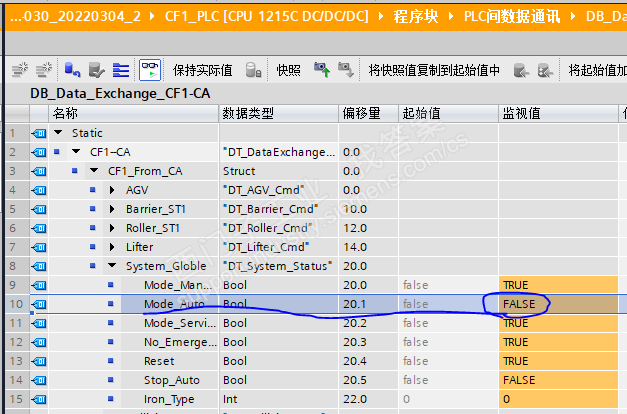Click the 偏移量 column header
This screenshot has height=414, width=627.
pos(368,114)
